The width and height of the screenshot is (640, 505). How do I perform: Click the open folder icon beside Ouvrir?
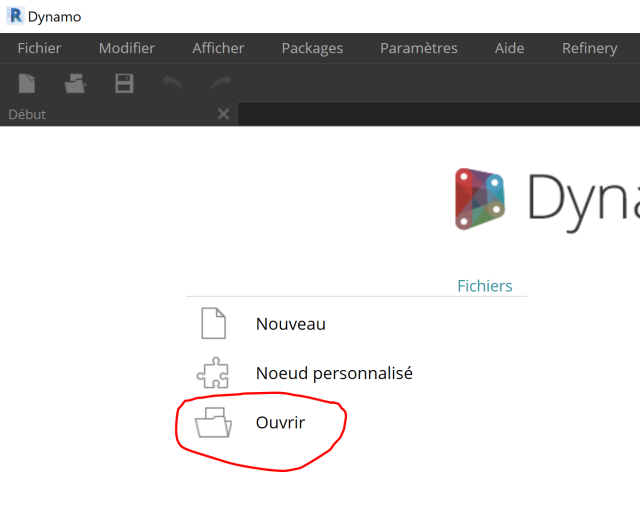pos(213,423)
